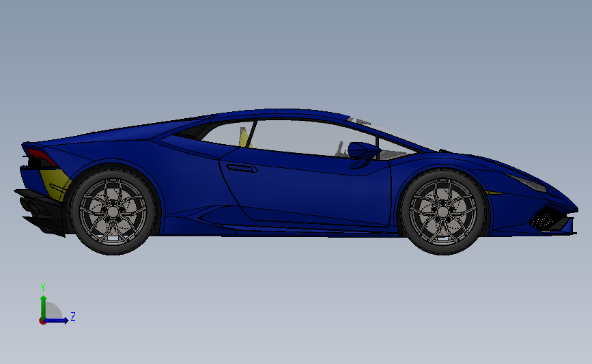Select the red rear tail light

pyautogui.click(x=42, y=156)
